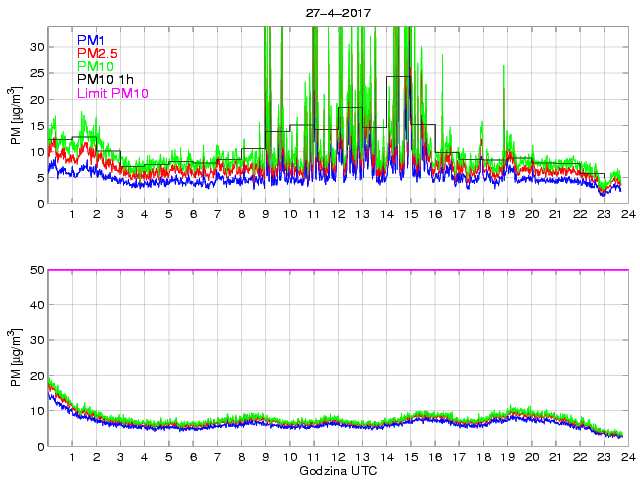Click tick value 25 on top y-axis

[x=37, y=73]
